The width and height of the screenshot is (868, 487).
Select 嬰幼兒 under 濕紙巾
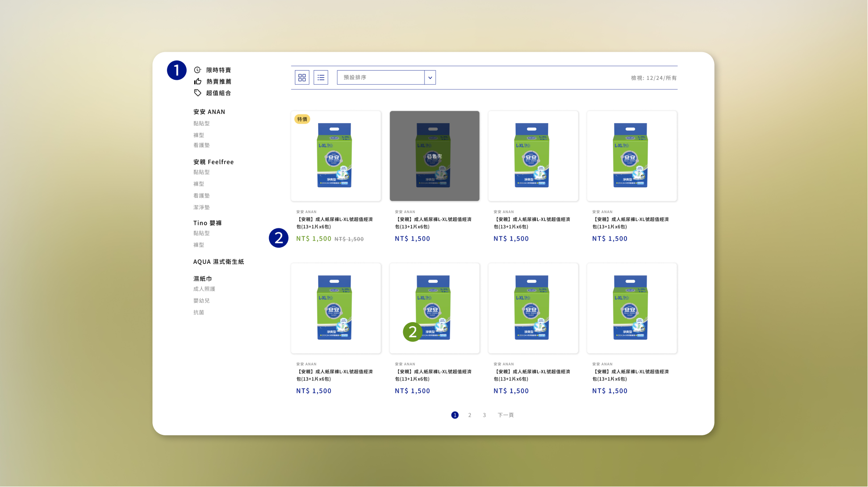(x=202, y=301)
